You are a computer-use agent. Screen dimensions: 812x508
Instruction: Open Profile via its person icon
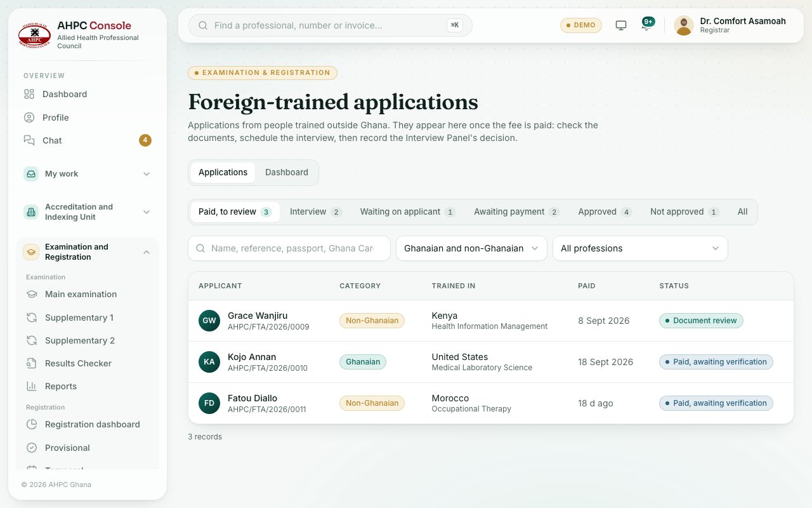coord(29,117)
